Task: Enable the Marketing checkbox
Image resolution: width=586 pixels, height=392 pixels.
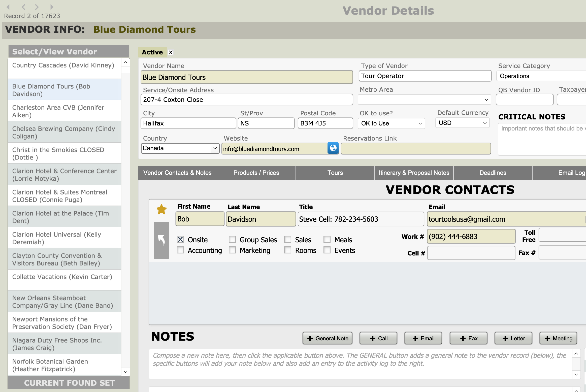Action: [x=232, y=250]
